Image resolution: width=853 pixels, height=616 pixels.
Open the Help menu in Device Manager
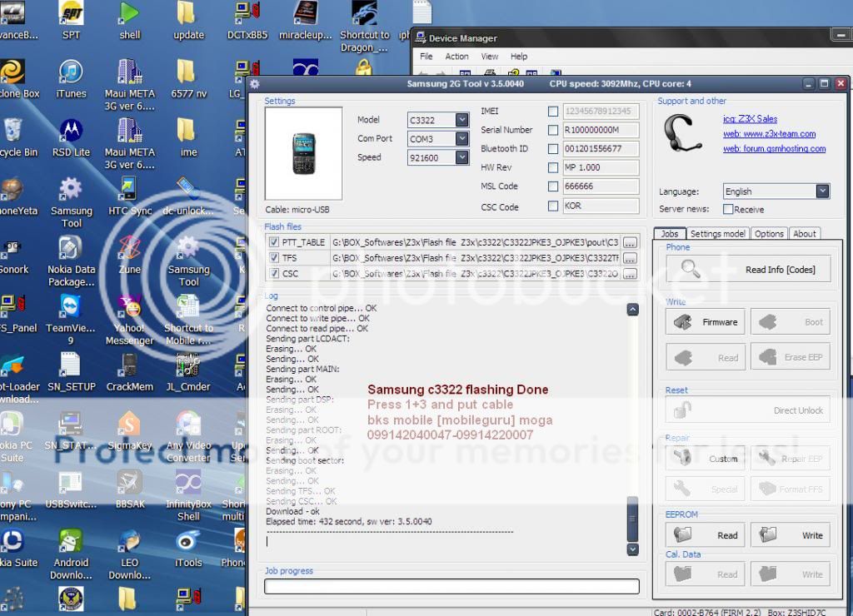click(x=518, y=57)
